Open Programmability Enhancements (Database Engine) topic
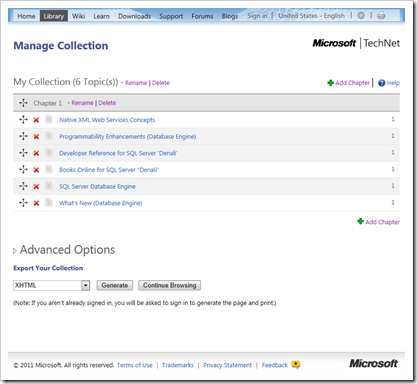 coord(128,137)
